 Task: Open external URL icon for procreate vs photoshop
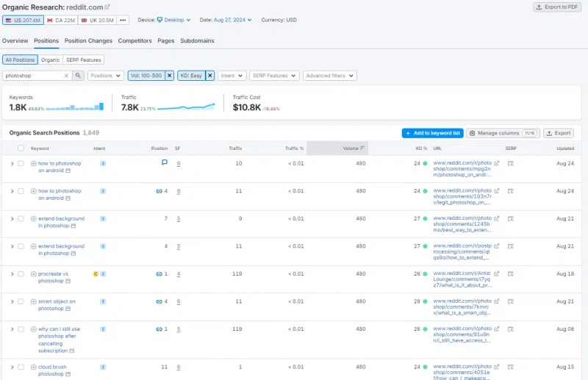click(497, 273)
